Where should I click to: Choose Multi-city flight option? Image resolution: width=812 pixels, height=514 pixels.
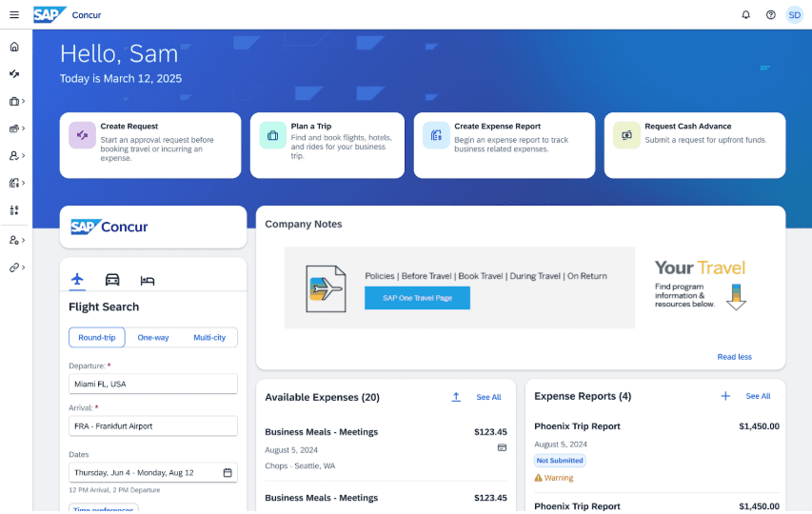pyautogui.click(x=209, y=338)
